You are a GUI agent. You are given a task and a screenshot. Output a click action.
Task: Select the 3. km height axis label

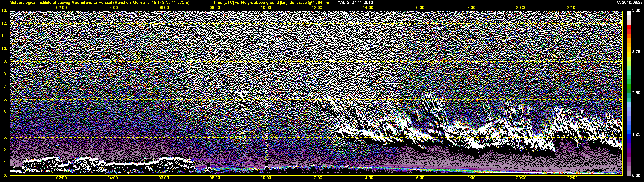coord(5,137)
